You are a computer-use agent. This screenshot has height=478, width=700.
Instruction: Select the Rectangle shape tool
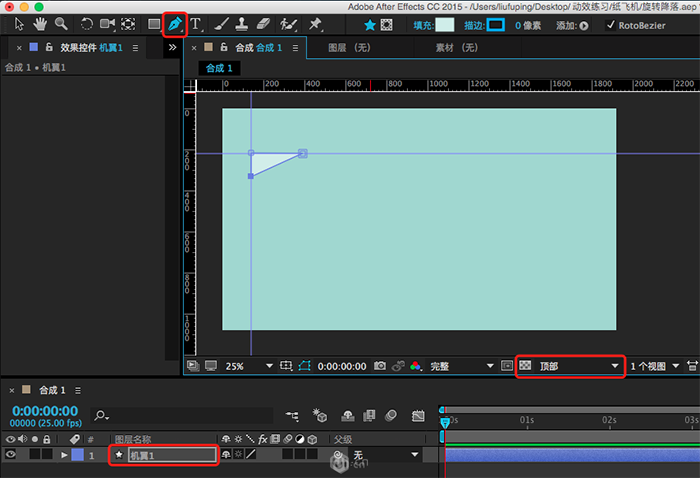[154, 24]
